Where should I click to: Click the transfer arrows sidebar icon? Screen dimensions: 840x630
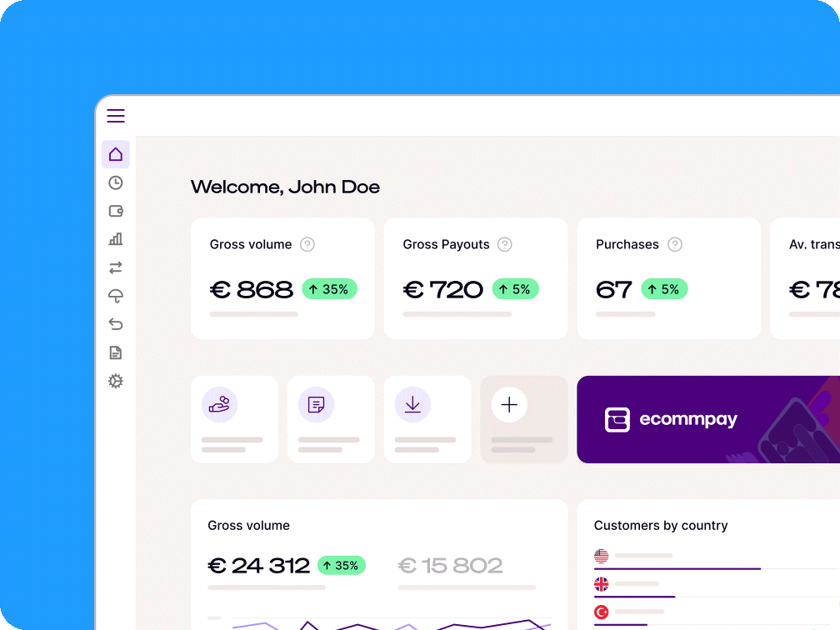click(116, 267)
